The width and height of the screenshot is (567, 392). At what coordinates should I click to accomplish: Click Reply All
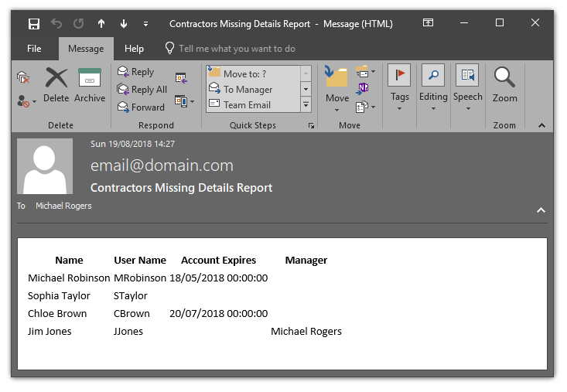coord(142,90)
